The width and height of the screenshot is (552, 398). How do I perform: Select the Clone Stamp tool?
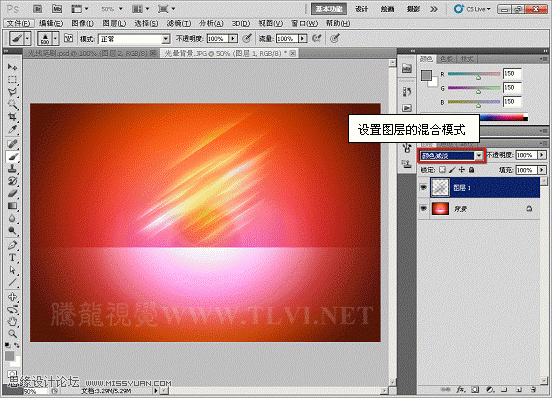pyautogui.click(x=12, y=169)
